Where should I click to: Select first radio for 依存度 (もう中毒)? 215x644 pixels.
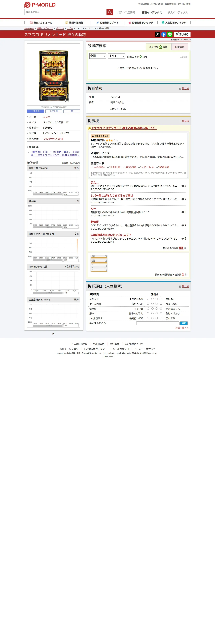pos(148,308)
